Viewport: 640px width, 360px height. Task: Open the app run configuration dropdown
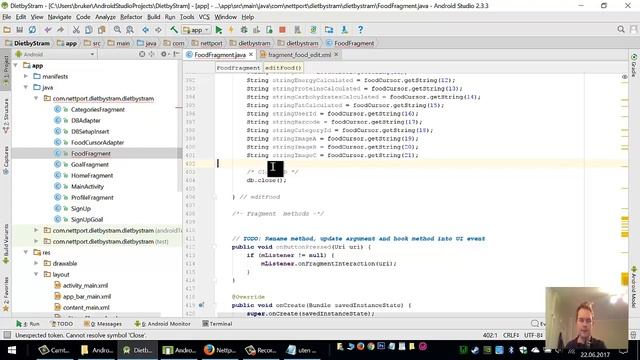[x=196, y=30]
